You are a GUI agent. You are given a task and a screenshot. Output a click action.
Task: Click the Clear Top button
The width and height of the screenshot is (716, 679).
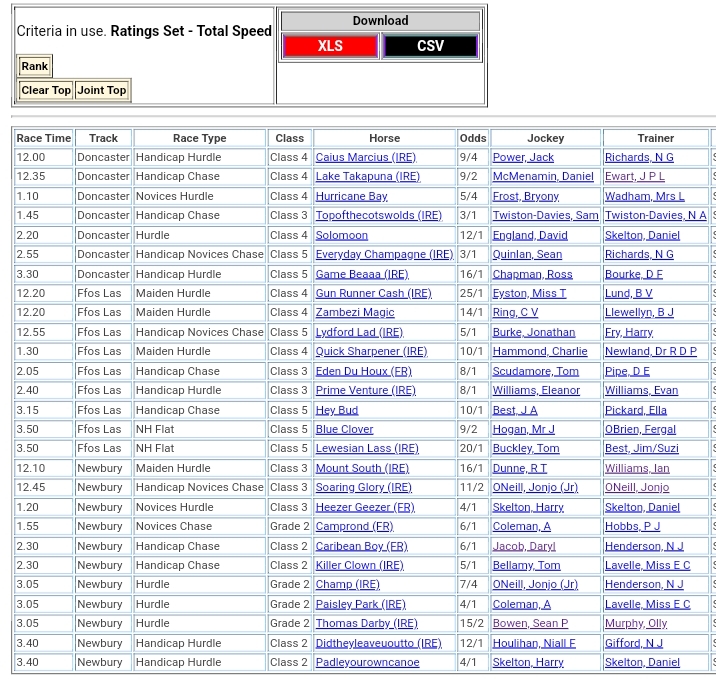click(x=46, y=90)
